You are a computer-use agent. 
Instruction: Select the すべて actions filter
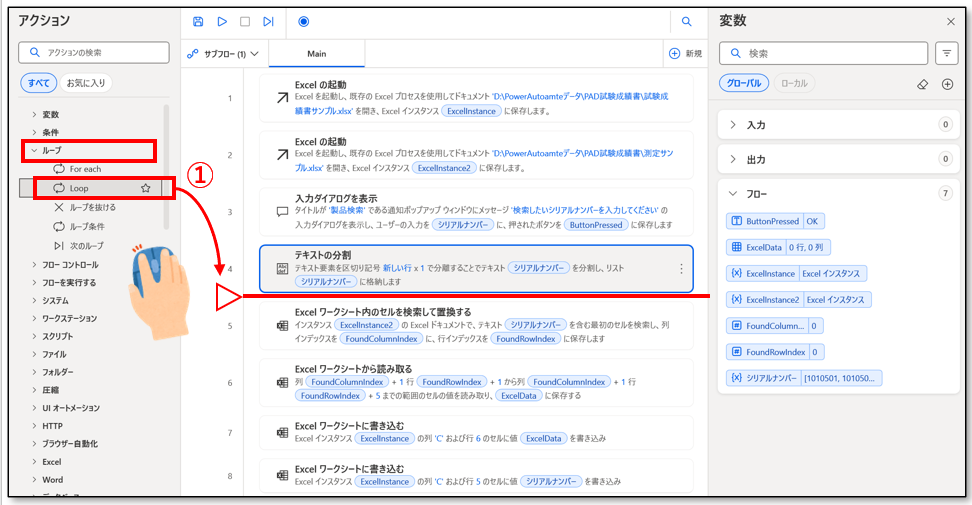[38, 83]
